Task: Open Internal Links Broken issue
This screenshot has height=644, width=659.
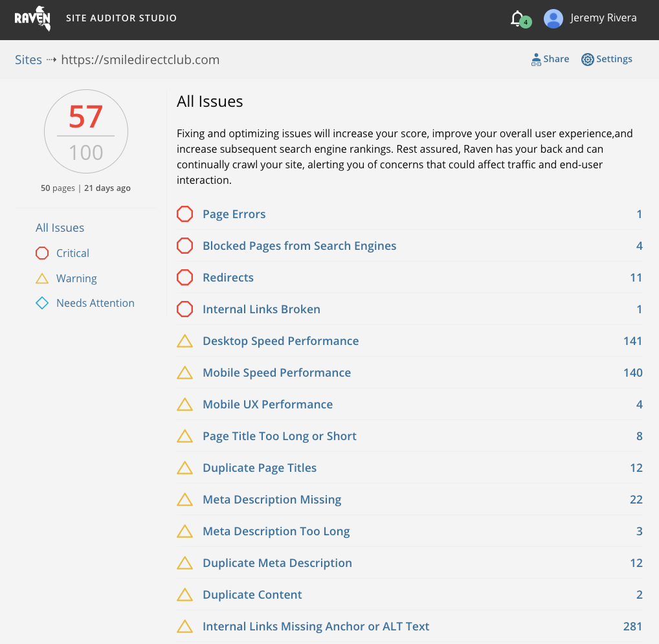Action: (262, 309)
